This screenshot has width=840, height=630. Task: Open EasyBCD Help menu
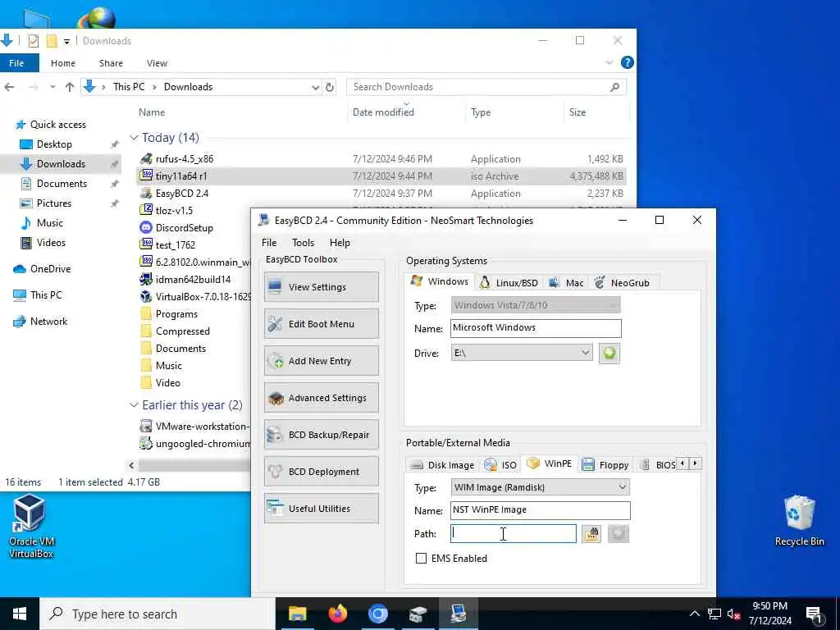tap(340, 243)
